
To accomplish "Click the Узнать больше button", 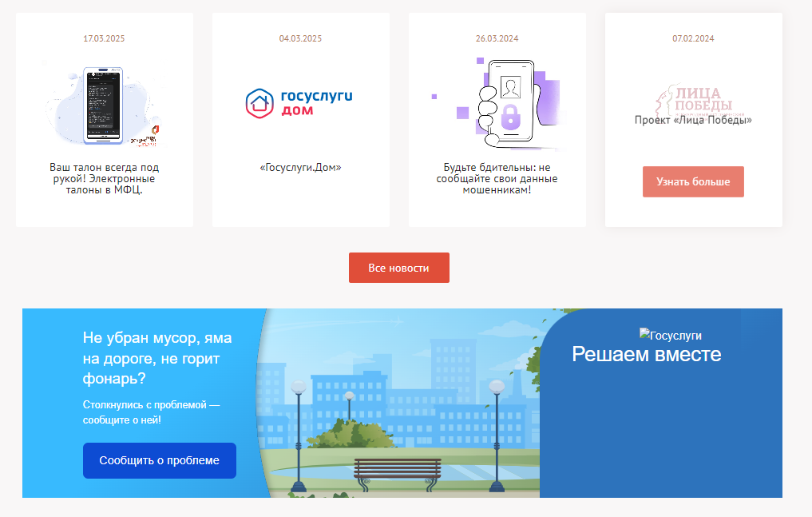I will [693, 182].
